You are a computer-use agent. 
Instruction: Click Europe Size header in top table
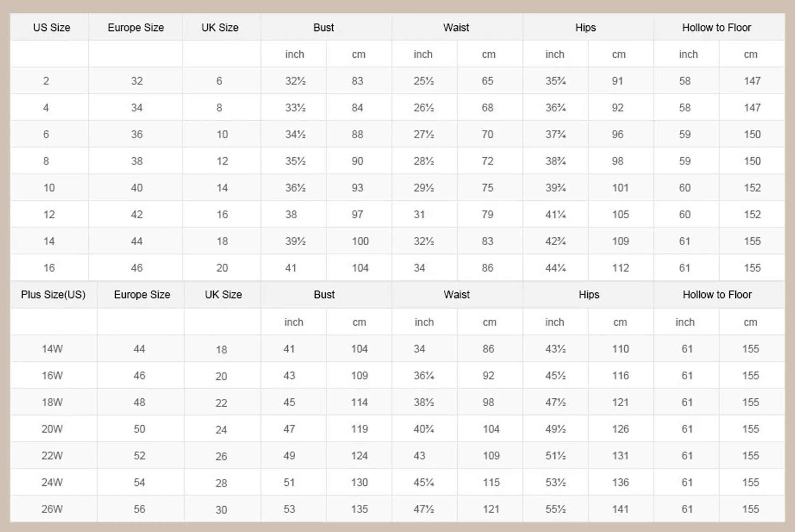coord(136,28)
